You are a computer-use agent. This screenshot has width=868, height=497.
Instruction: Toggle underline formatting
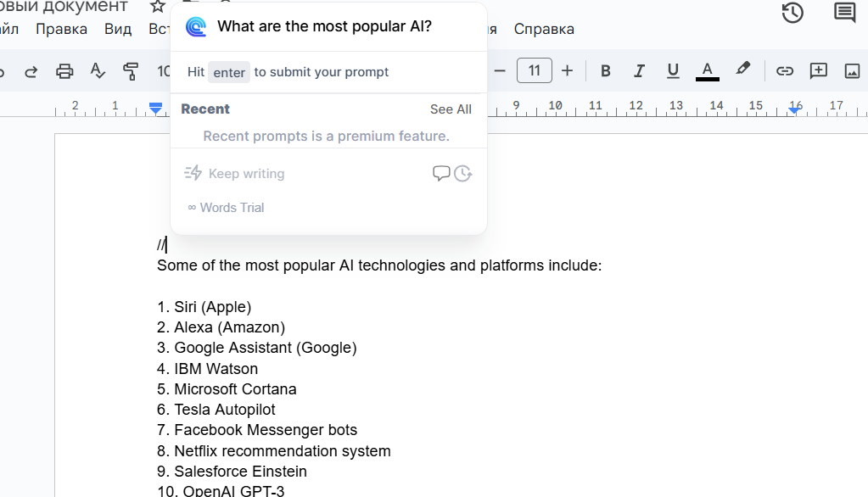pyautogui.click(x=673, y=71)
